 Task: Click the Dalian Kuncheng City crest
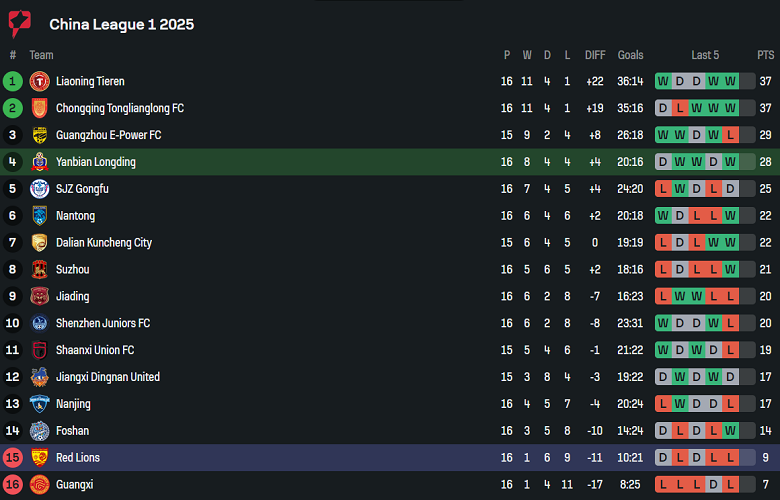pos(40,243)
